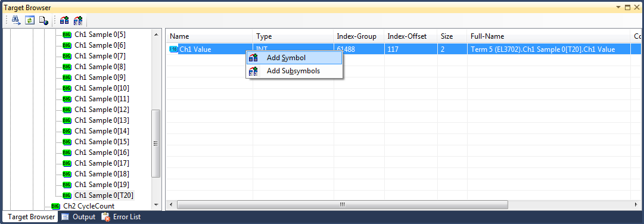Click the Output tab icon
The image size is (644, 224).
[x=65, y=217]
